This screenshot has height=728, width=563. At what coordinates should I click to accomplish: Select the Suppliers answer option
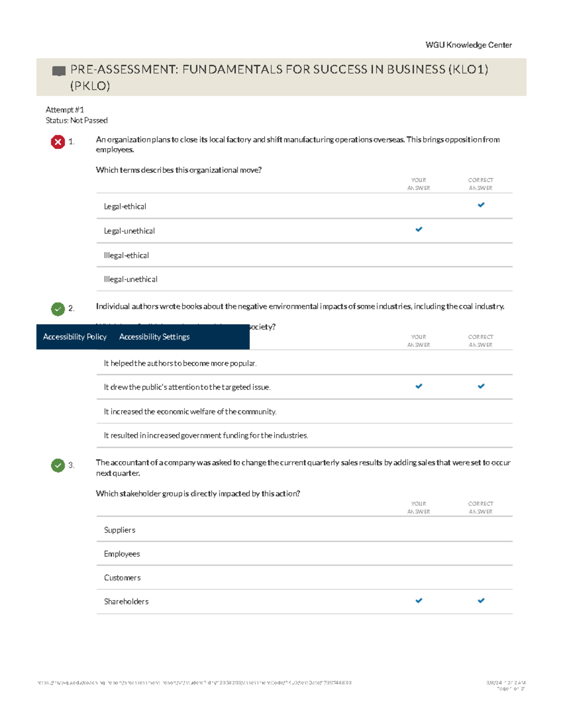[120, 530]
